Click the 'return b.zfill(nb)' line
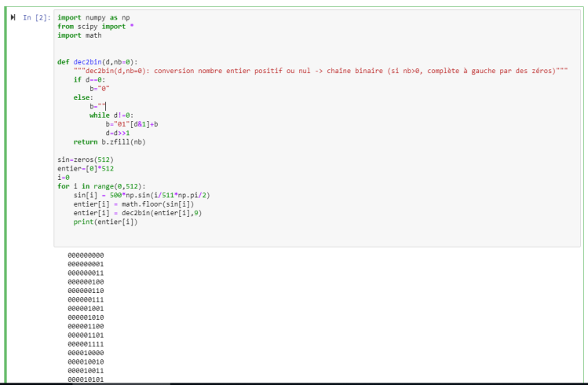The height and width of the screenshot is (385, 588). pos(109,142)
